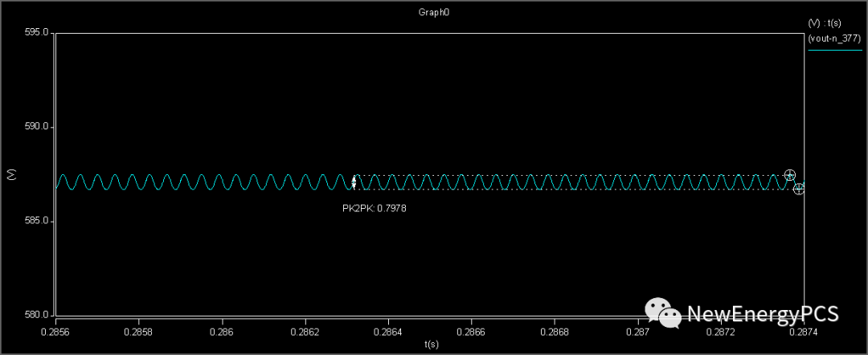868x355 pixels.
Task: Click the WeChat logo icon in watermark
Action: tap(662, 313)
